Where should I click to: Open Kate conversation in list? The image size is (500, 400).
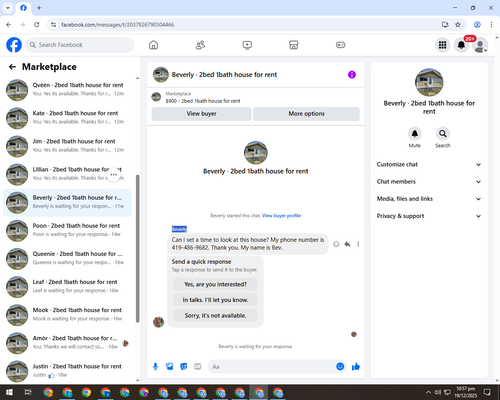(x=68, y=118)
